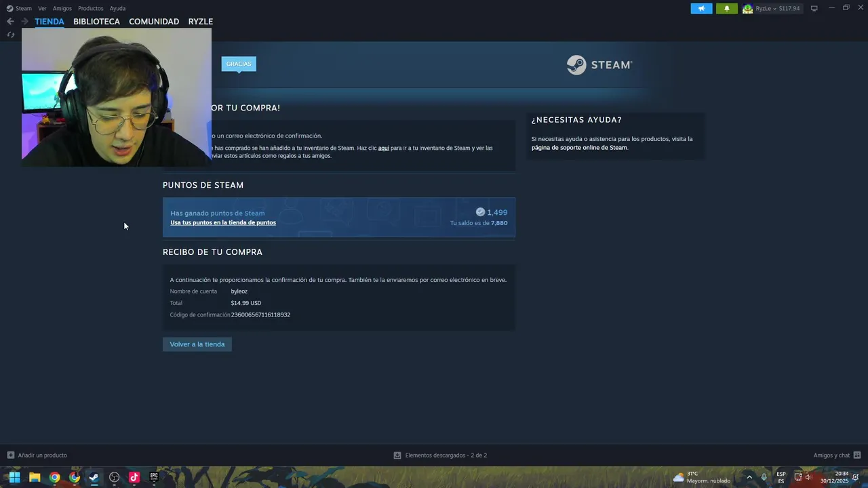Click the microphone tray icon
The height and width of the screenshot is (488, 868).
coord(764,477)
